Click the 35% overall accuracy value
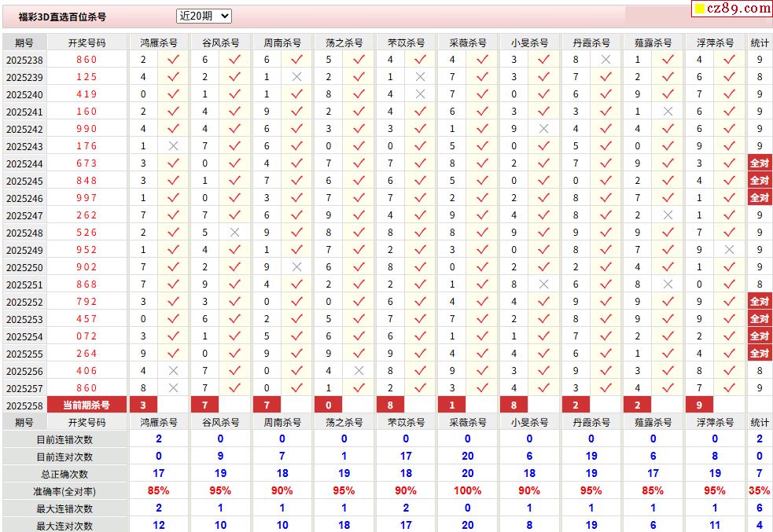 point(759,490)
